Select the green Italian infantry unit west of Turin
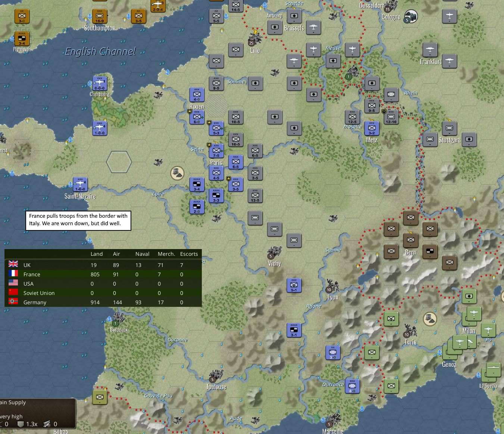504x434 pixels. (391, 319)
